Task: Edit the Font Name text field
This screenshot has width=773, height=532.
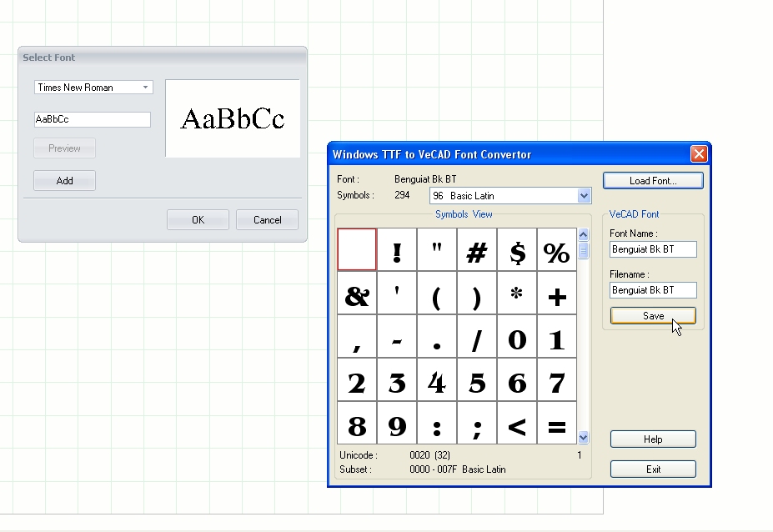Action: (653, 249)
